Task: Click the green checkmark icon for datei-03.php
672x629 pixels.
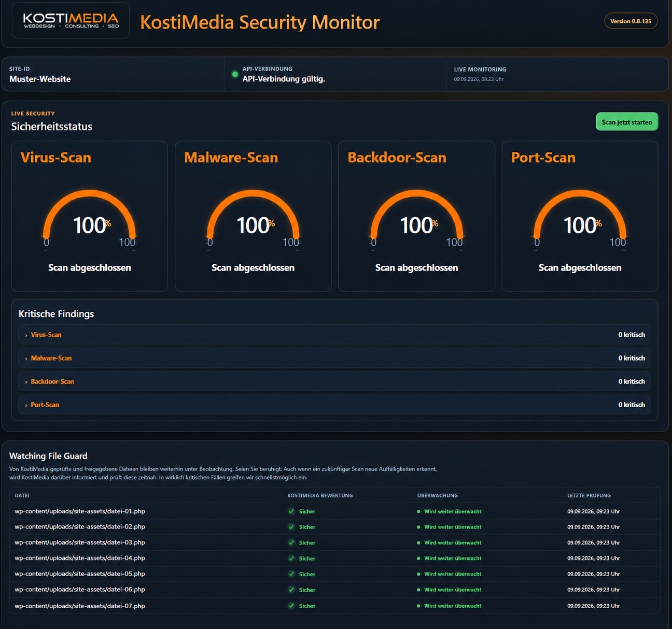Action: click(291, 542)
